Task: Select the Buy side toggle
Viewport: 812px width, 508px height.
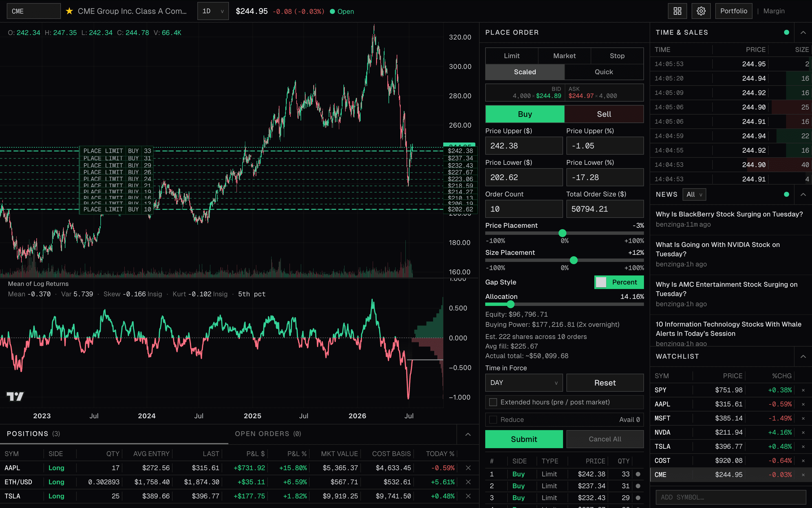Action: (x=525, y=114)
